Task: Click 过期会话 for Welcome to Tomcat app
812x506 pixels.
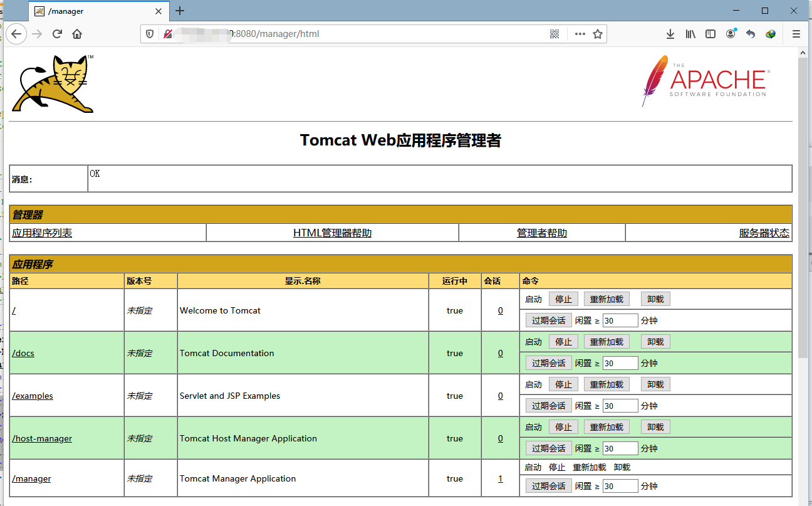Action: [548, 320]
